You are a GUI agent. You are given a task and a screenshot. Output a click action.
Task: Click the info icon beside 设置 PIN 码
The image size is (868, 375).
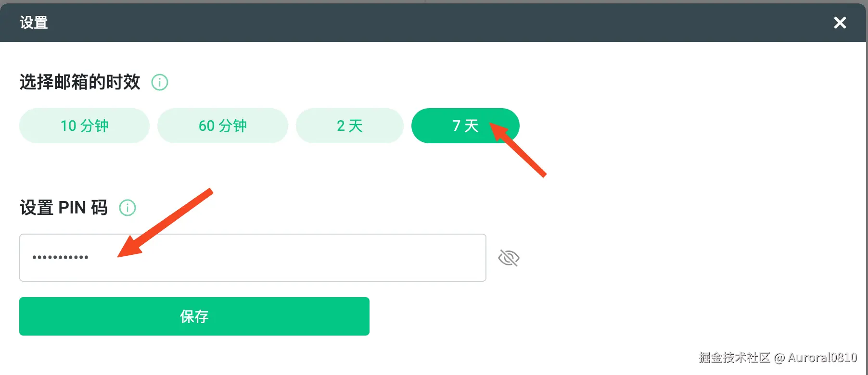tap(128, 208)
